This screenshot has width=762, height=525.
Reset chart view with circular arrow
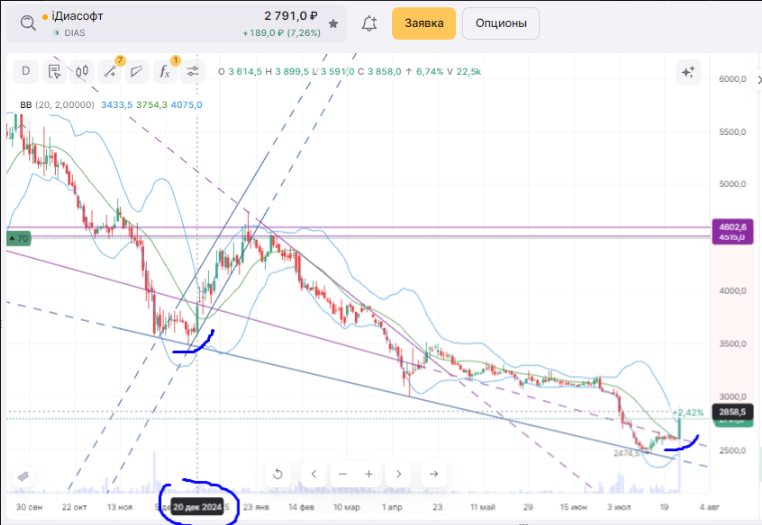[278, 474]
